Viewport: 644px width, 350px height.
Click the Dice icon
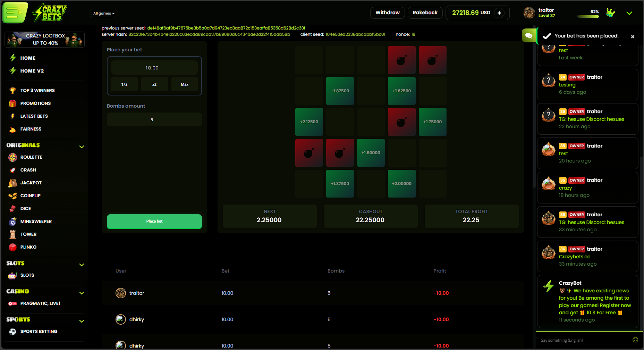13,209
